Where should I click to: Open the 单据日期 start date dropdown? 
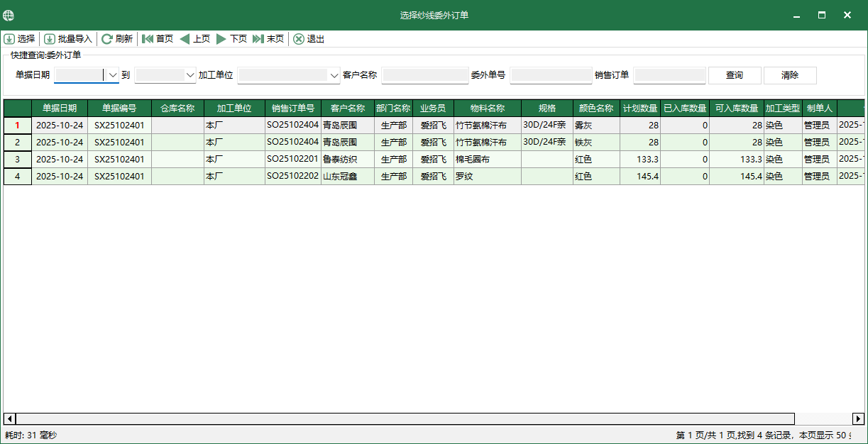112,74
